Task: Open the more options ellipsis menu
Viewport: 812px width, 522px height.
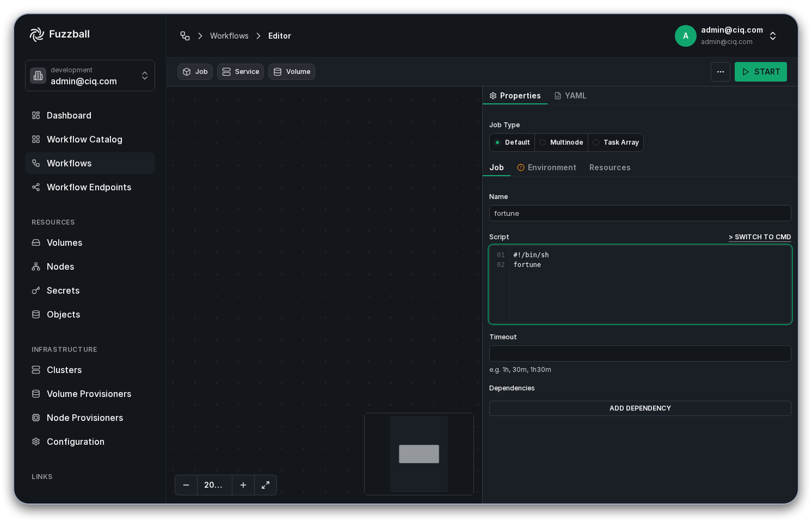Action: pyautogui.click(x=721, y=72)
